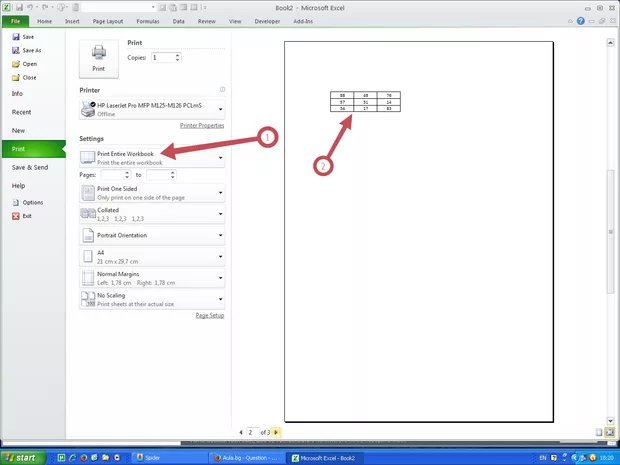Open the Collated dropdown
This screenshot has height=465, width=620.
coord(152,214)
